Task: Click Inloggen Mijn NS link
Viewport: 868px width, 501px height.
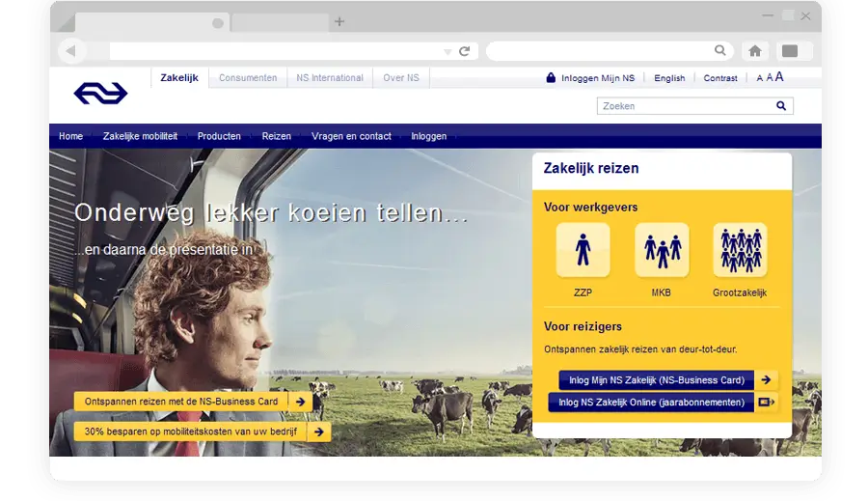Action: tap(598, 78)
